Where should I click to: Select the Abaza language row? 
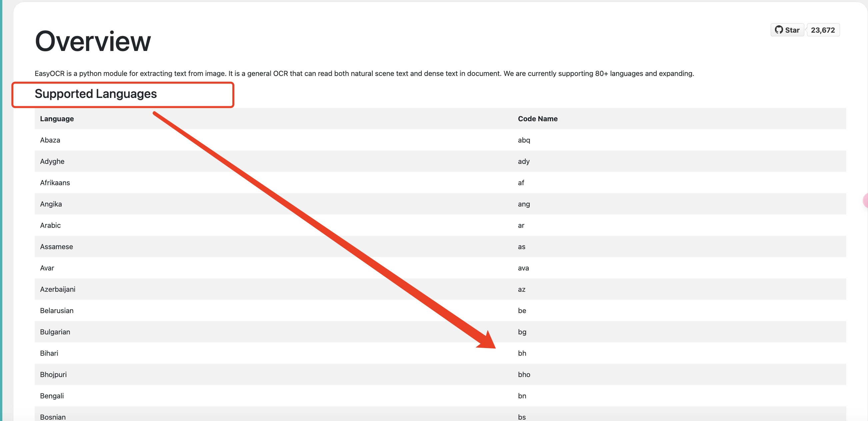pos(50,140)
